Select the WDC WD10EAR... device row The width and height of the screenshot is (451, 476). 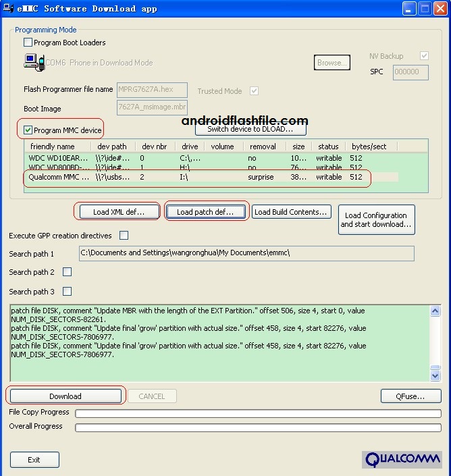click(211, 158)
